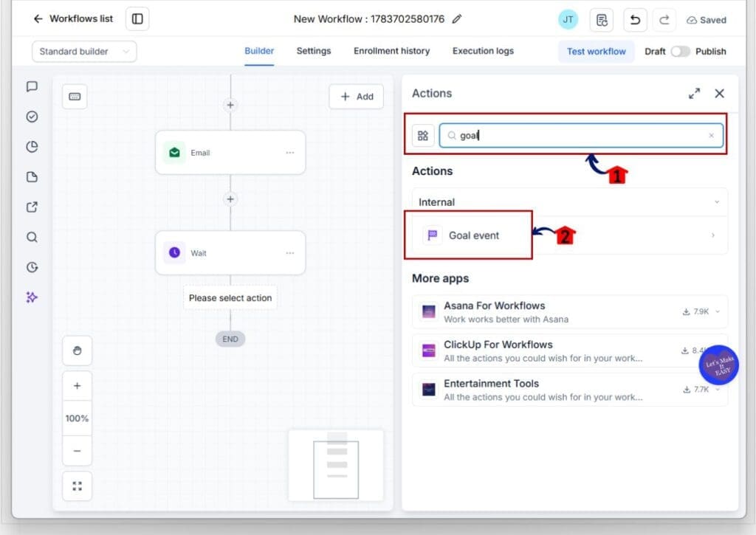
Task: Select the Wait workflow node
Action: (230, 252)
